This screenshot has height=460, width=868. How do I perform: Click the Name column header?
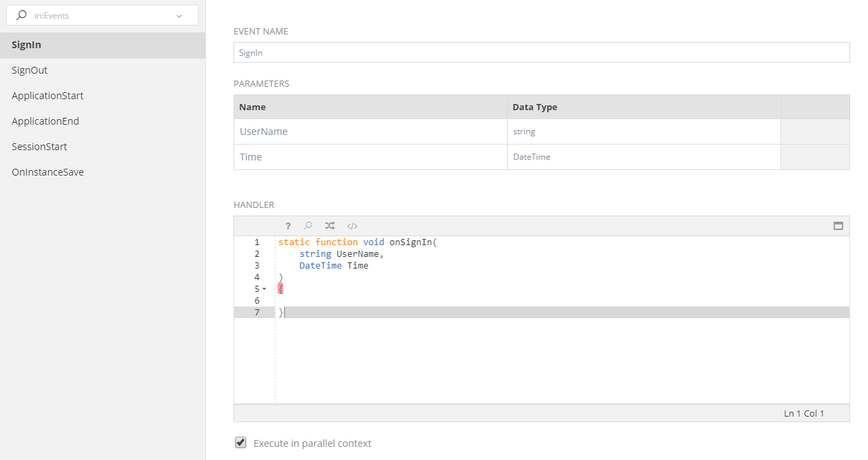pos(370,107)
